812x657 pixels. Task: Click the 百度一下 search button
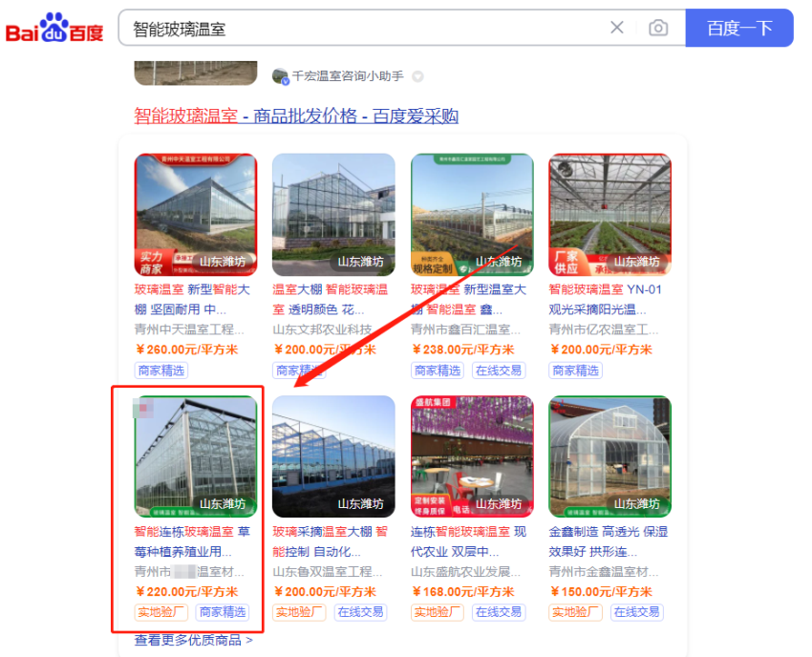[x=739, y=28]
